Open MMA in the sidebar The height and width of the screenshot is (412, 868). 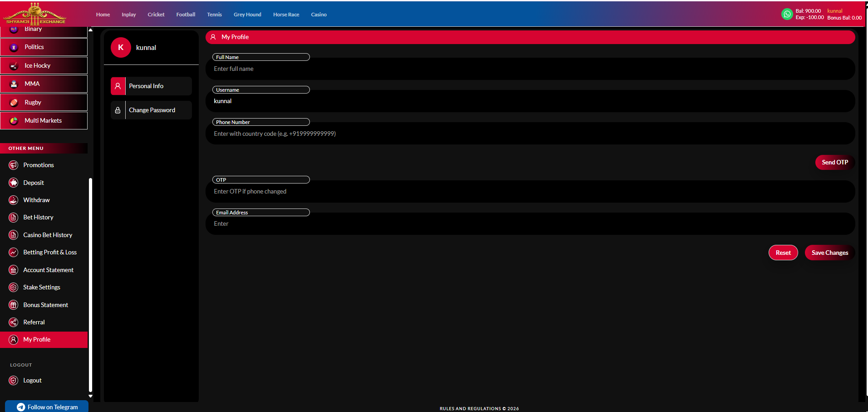pos(44,84)
